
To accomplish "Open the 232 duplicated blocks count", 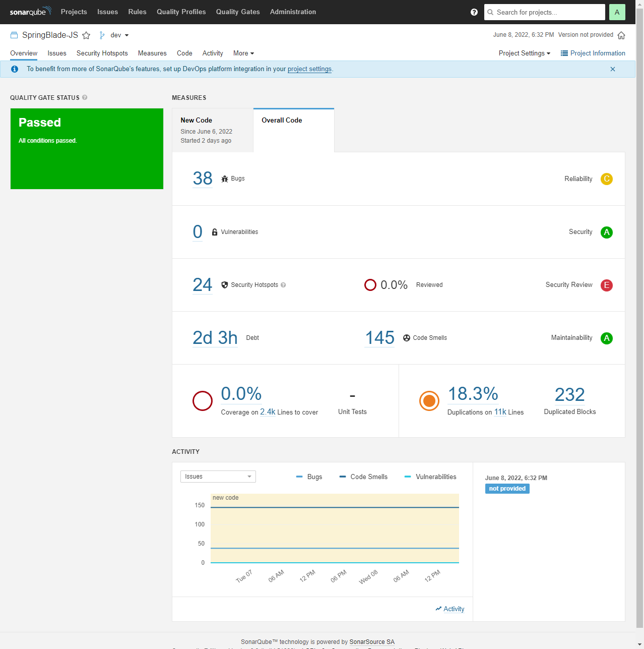I will 570,395.
